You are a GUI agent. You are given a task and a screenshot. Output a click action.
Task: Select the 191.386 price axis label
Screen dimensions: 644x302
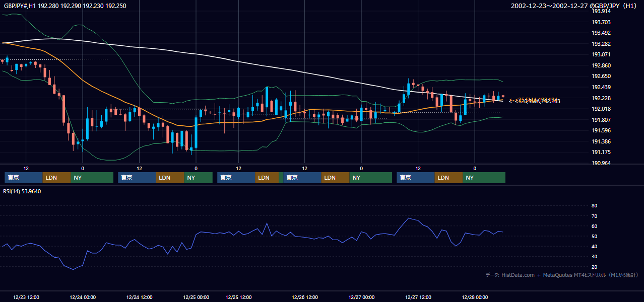click(x=601, y=141)
